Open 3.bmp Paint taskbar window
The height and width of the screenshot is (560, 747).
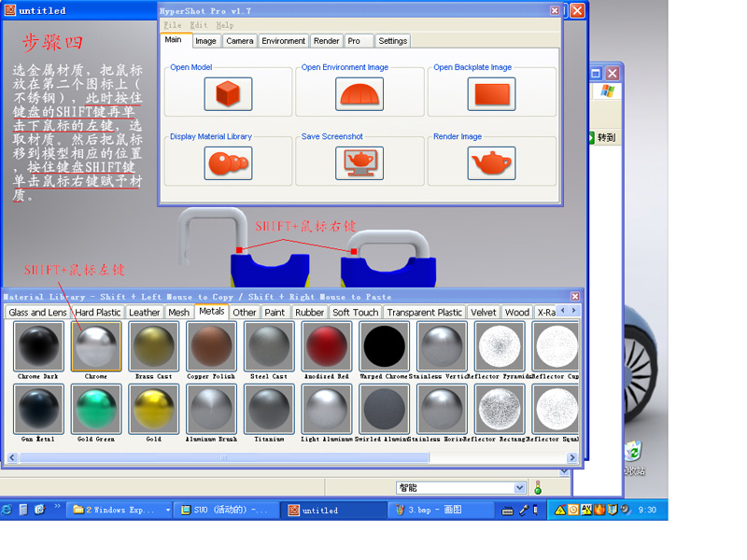[441, 510]
